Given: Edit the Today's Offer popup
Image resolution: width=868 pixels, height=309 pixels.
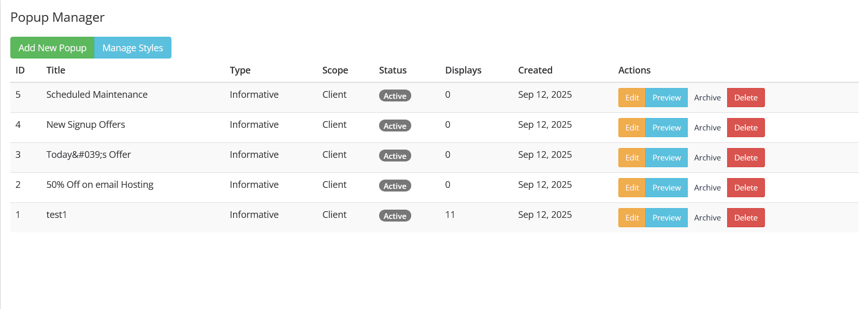Looking at the screenshot, I should [632, 158].
